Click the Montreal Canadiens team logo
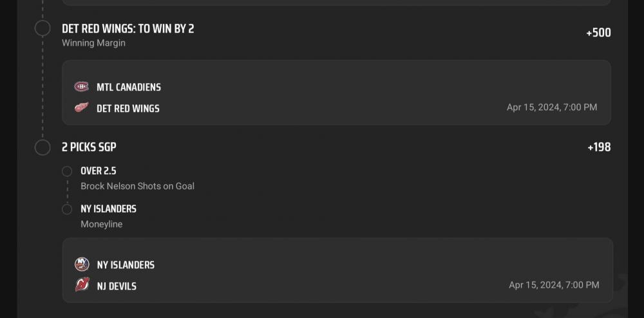This screenshot has width=644, height=318. click(x=81, y=87)
